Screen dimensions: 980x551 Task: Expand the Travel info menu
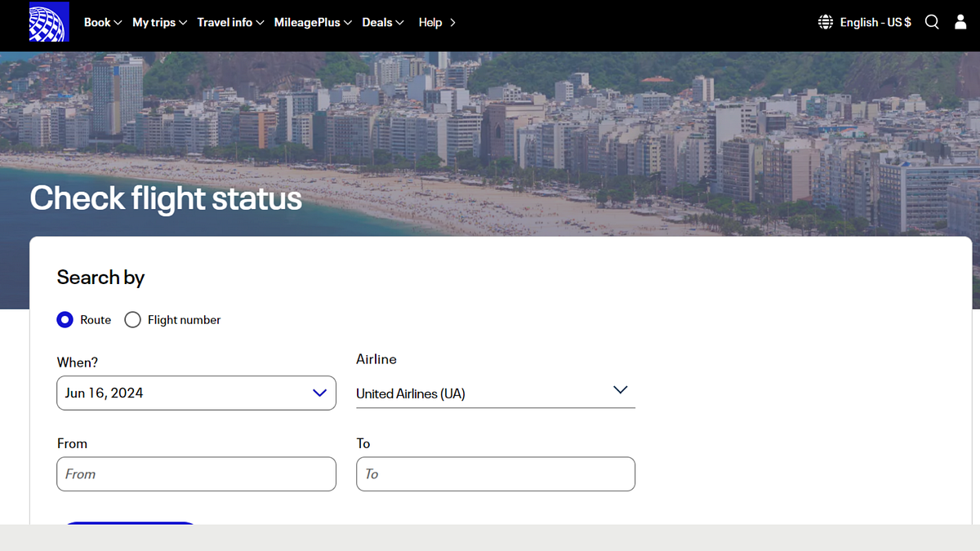pos(231,22)
